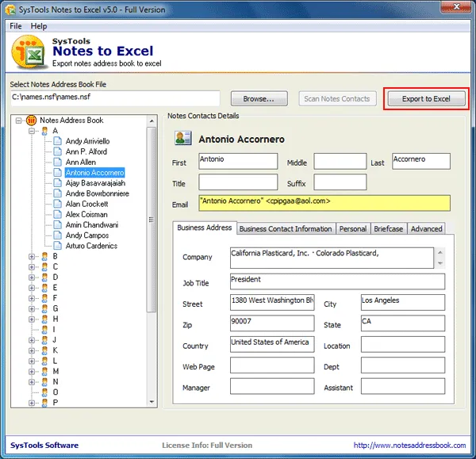Switch to the Business Contact Information tab
Screen dimensions: 476x459
[286, 229]
